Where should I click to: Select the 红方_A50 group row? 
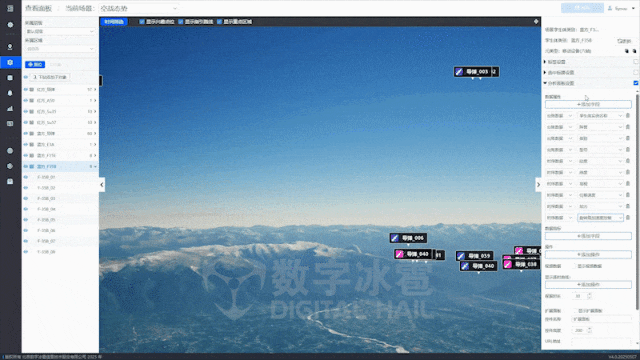coord(60,100)
